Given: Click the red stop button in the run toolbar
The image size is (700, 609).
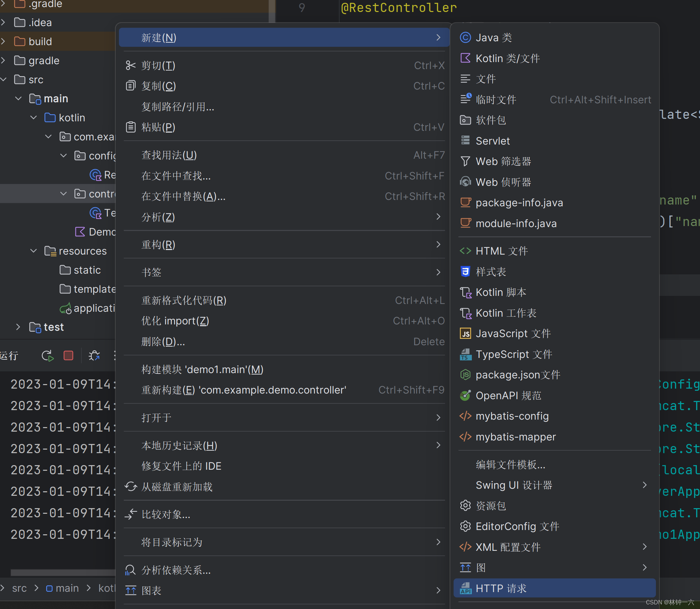Looking at the screenshot, I should (x=68, y=355).
